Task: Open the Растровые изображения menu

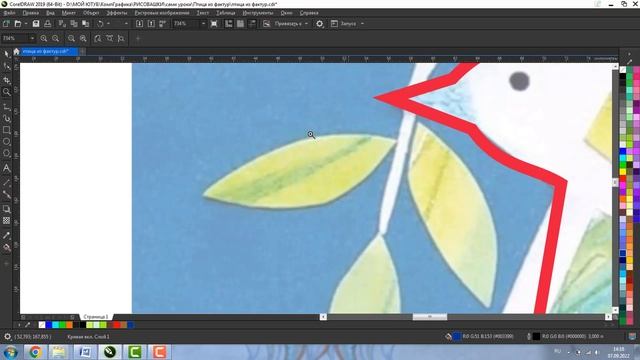Action: point(162,13)
